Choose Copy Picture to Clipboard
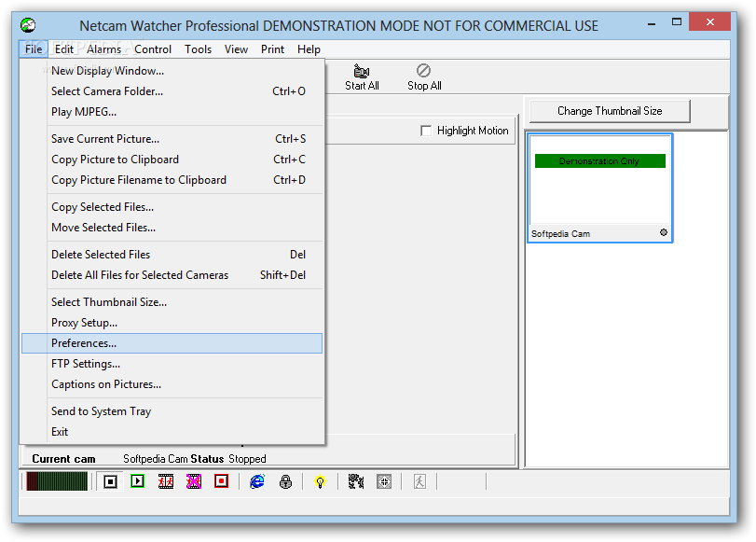The image size is (756, 542). (x=172, y=160)
